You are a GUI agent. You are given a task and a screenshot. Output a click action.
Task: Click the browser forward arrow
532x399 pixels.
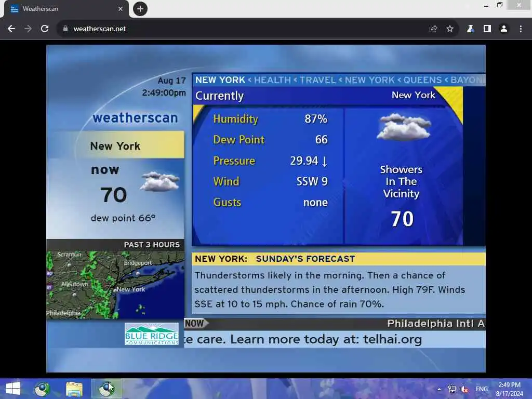point(28,29)
